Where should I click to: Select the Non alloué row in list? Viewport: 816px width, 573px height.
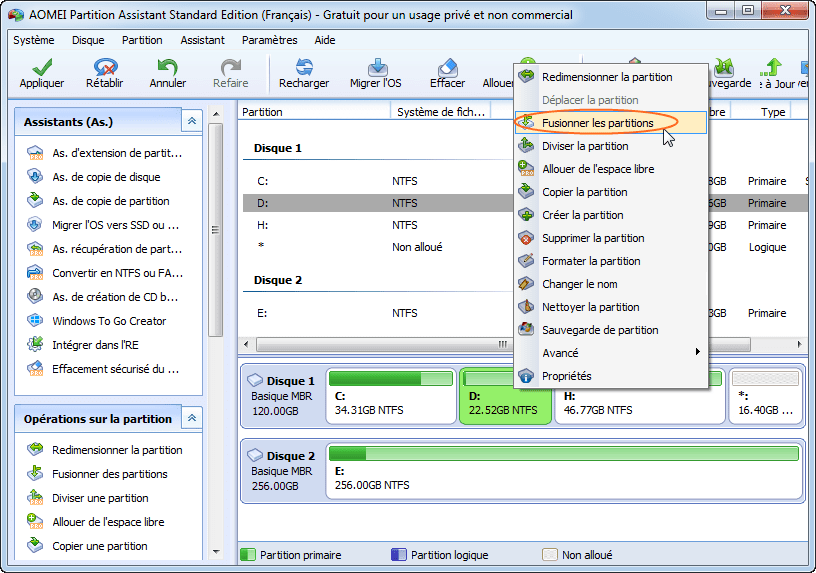[x=378, y=247]
